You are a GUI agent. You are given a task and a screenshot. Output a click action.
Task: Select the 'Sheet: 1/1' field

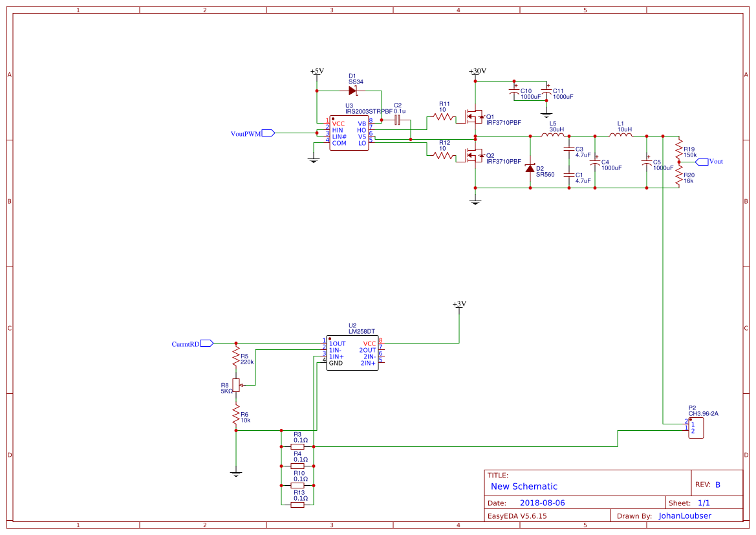(x=689, y=503)
